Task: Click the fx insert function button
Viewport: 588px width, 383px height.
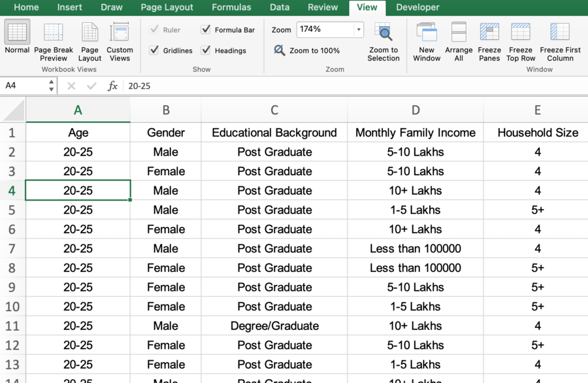Action: (112, 86)
